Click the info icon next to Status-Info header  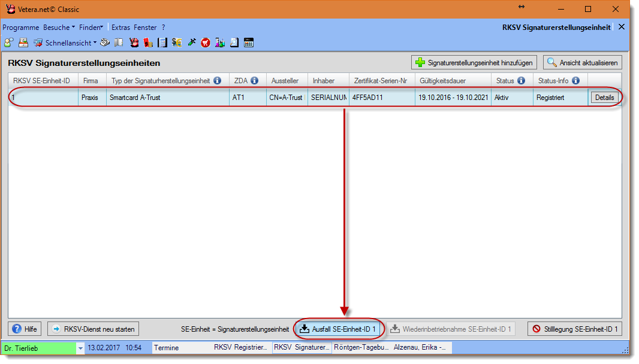pyautogui.click(x=575, y=81)
